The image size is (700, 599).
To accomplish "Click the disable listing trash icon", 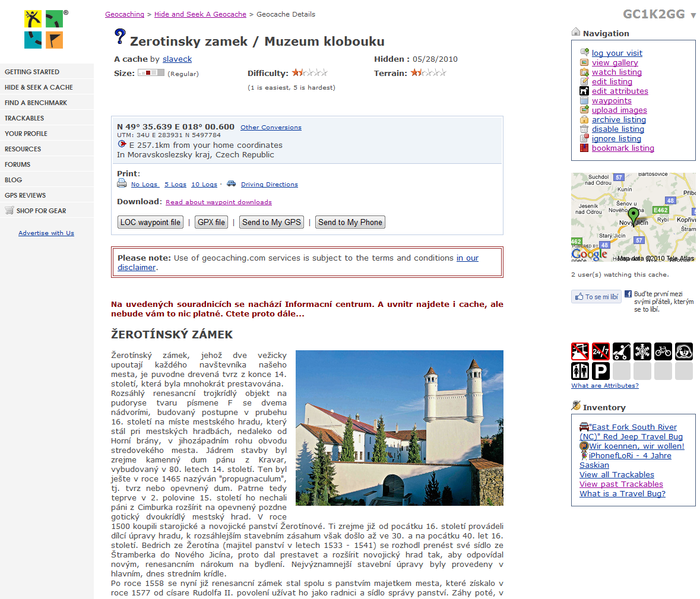I will tap(584, 129).
